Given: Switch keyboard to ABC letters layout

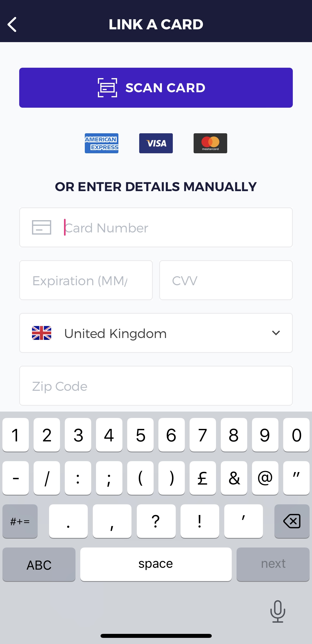Looking at the screenshot, I should point(39,564).
